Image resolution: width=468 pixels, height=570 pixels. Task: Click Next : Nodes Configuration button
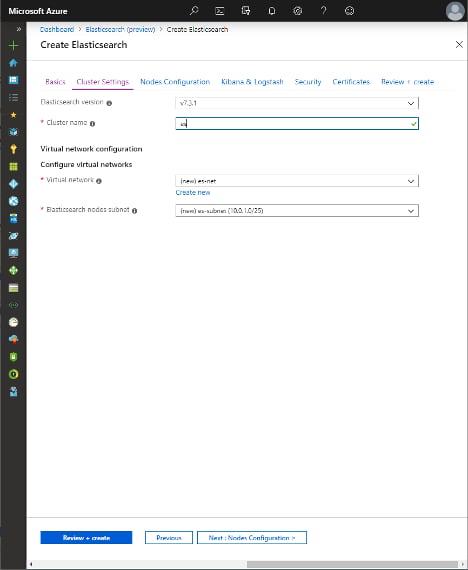pyautogui.click(x=252, y=538)
